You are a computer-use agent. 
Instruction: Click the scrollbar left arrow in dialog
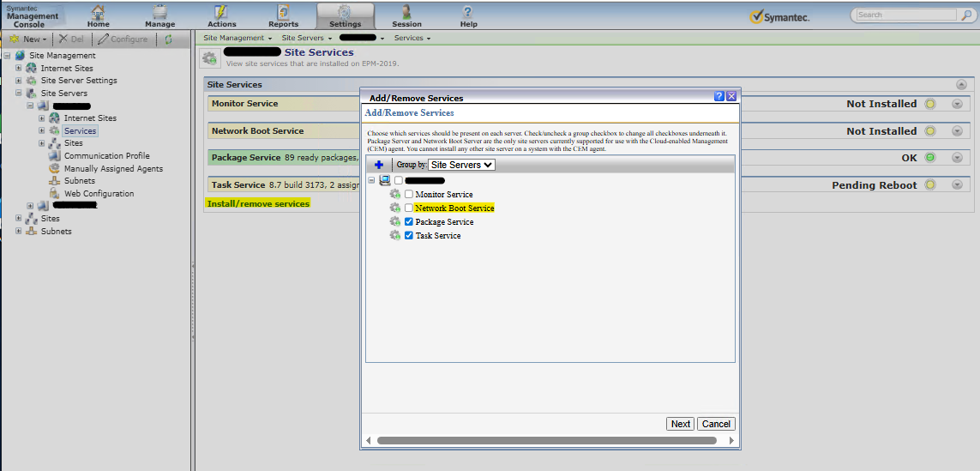tap(368, 440)
